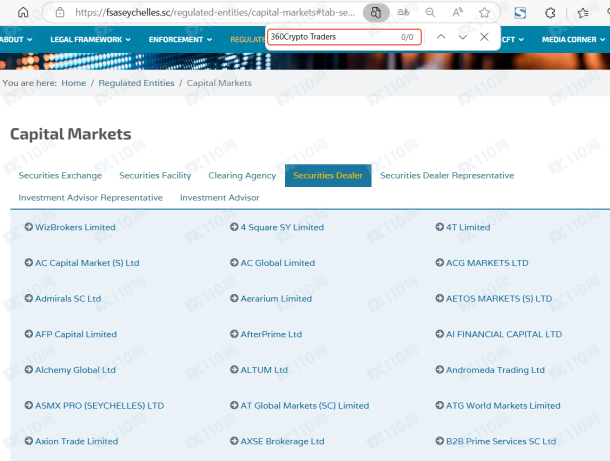The width and height of the screenshot is (610, 461).
Task: Go to next find result arrow
Action: tap(463, 37)
